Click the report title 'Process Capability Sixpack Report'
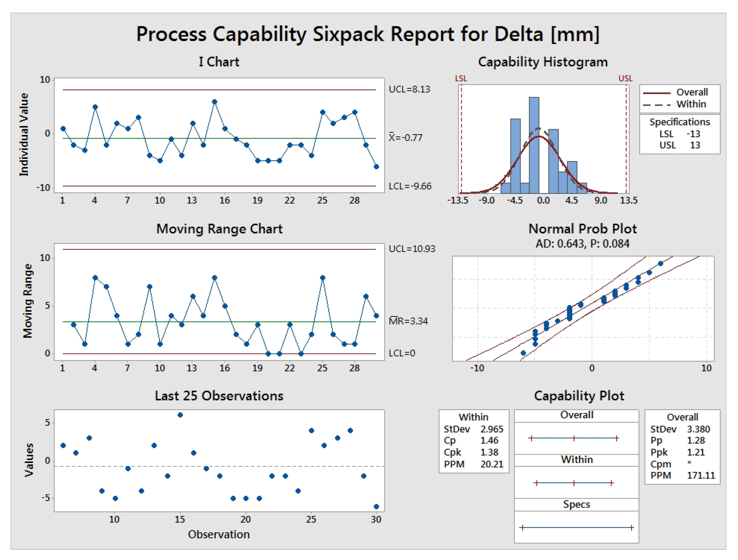Viewport: 738px width, 560px height. pyautogui.click(x=368, y=34)
